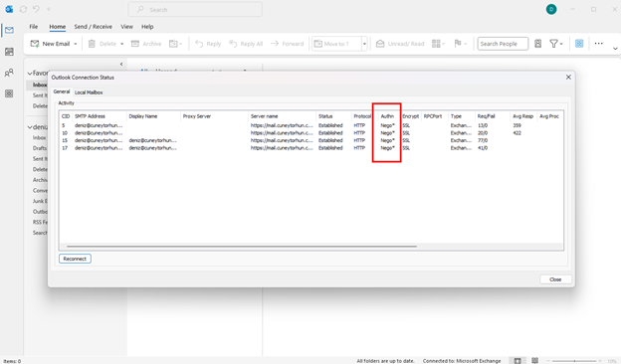Screen dimensions: 621x364
Task: Click the Mail icon in sidebar
Action: 9,30
